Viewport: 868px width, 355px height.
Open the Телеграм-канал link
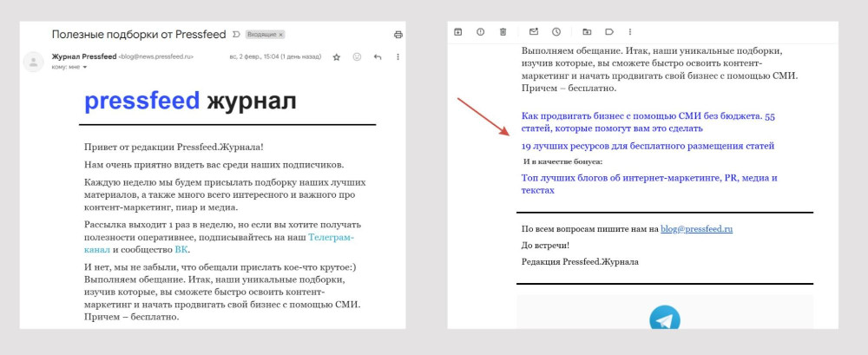click(331, 238)
